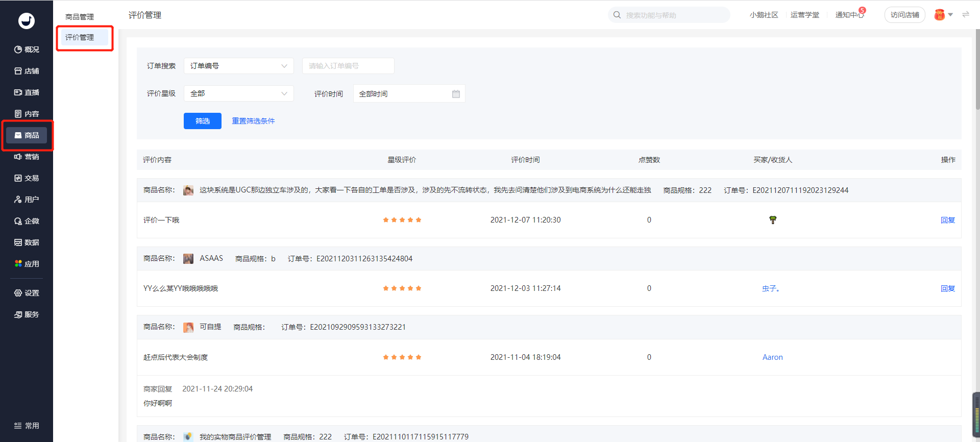
Task: Click the ASAAS product thumbnail
Action: [x=188, y=259]
